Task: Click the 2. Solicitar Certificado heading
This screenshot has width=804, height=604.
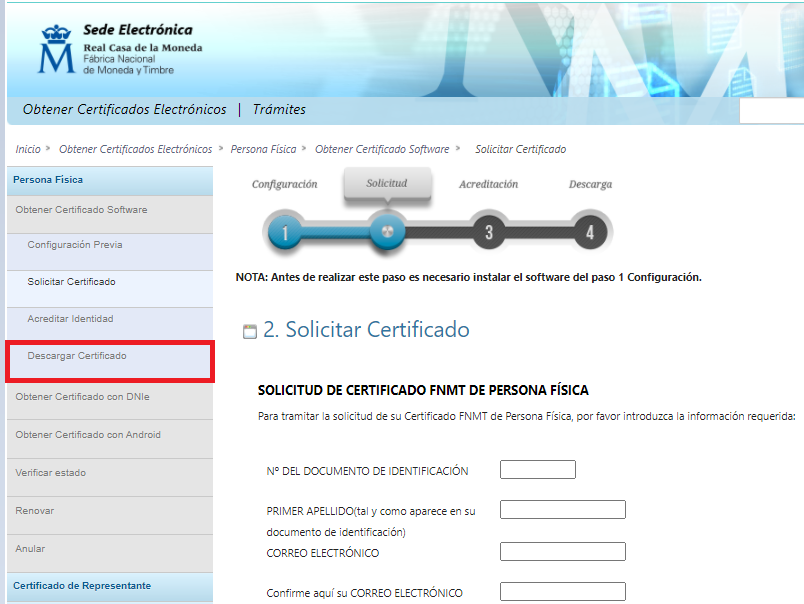Action: click(x=366, y=329)
